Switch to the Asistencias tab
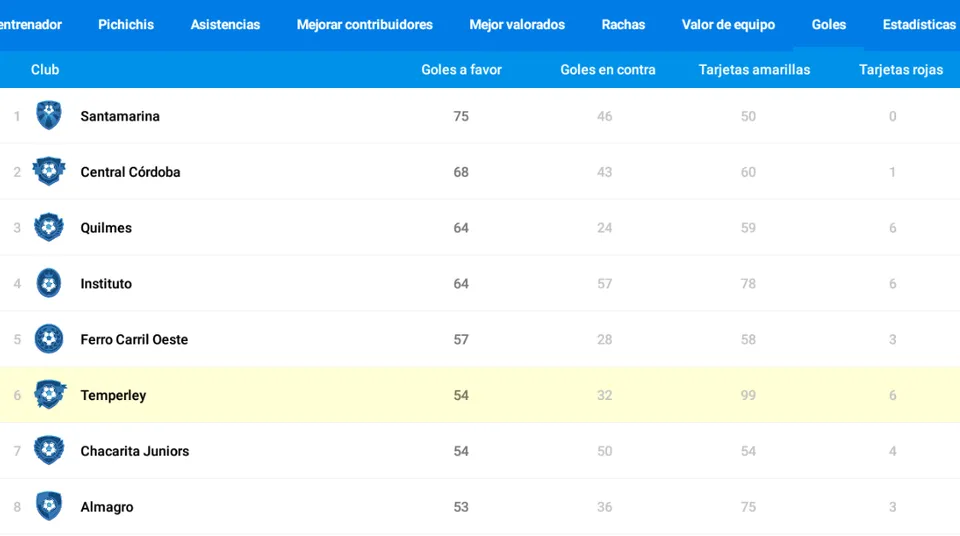This screenshot has width=960, height=536. [225, 25]
